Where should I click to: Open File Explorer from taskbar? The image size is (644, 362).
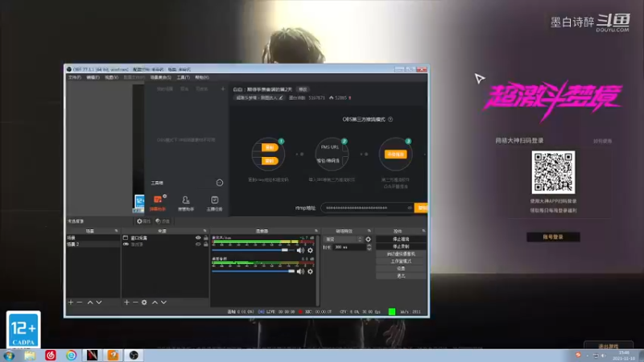point(30,356)
